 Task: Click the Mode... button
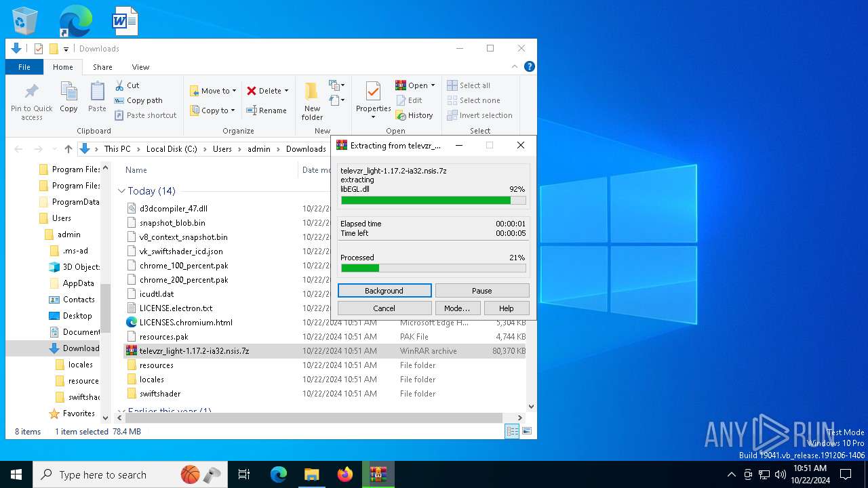pos(457,308)
